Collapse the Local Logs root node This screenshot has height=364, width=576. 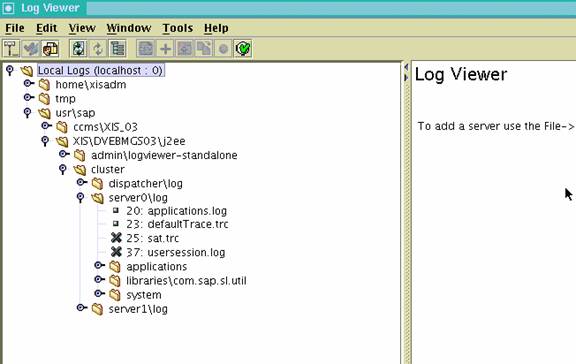(10, 70)
